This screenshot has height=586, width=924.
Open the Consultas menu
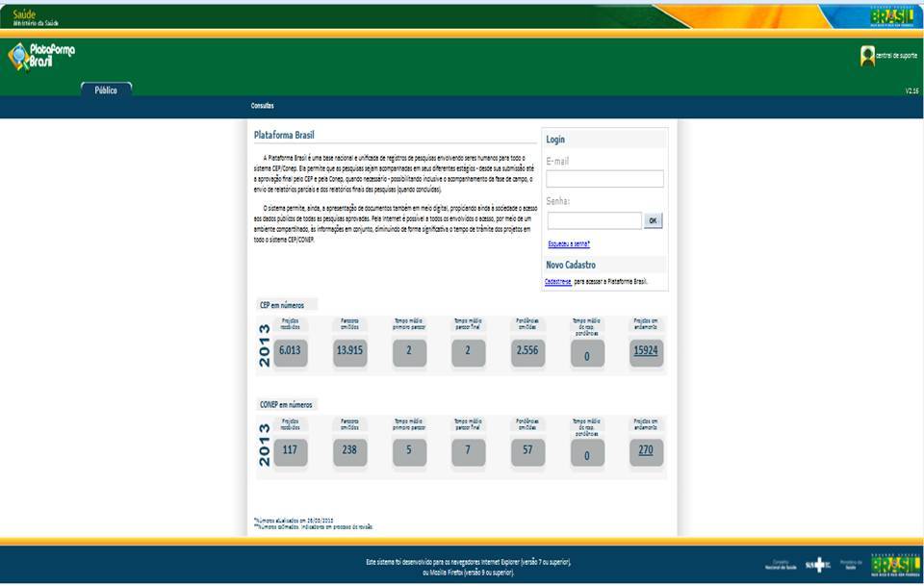click(262, 106)
